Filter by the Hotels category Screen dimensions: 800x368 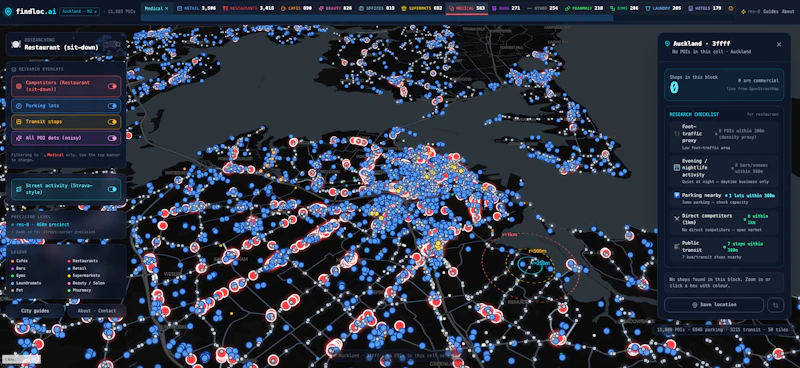pos(705,9)
